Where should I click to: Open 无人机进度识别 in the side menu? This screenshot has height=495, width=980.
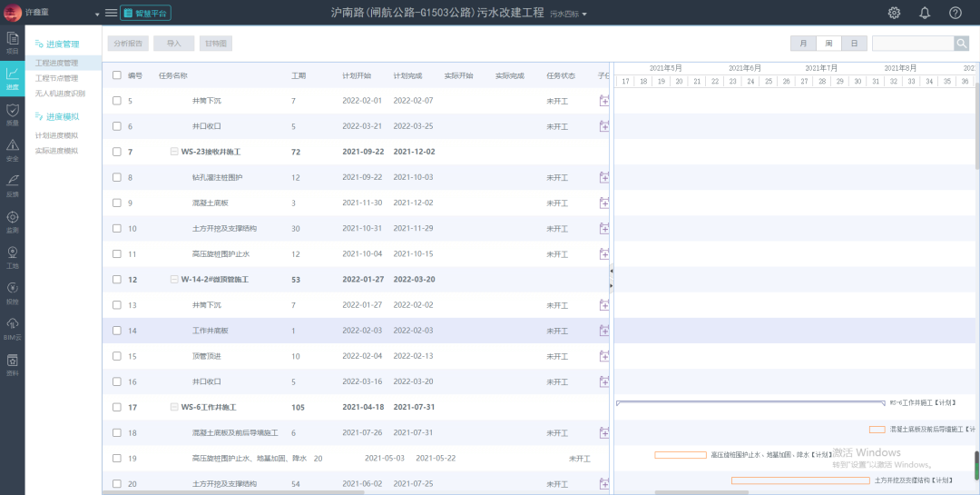point(60,94)
